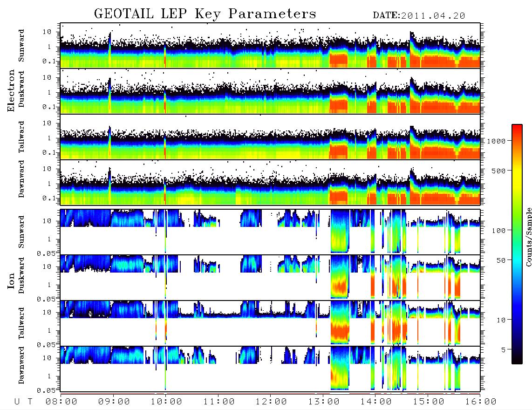Click the Ion Dawnward spectrogram panel
This screenshot has height=410, width=532.
pos(270,369)
